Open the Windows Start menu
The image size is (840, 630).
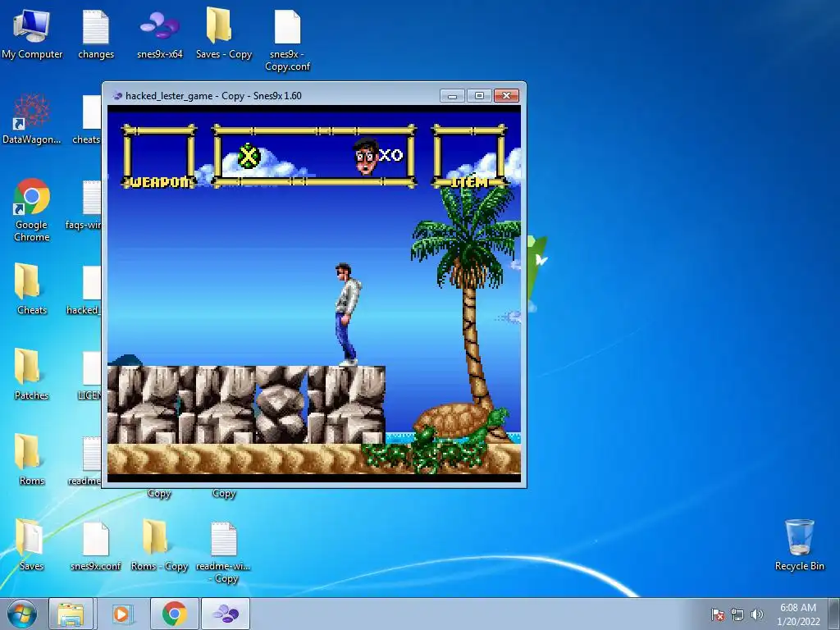22,614
